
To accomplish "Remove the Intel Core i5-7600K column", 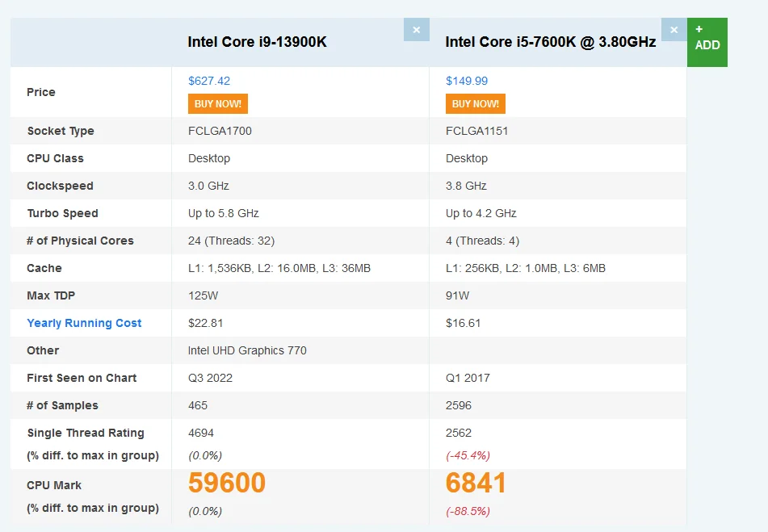I will (x=674, y=30).
